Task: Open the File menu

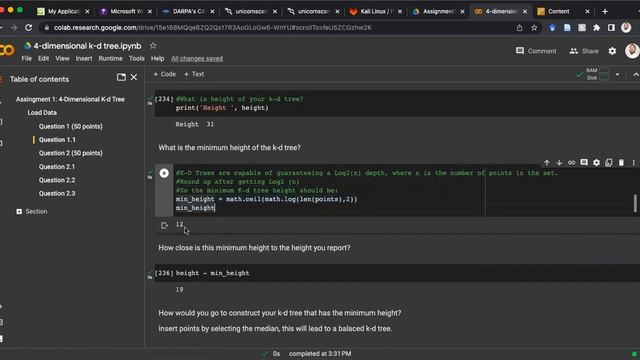Action: click(x=27, y=58)
